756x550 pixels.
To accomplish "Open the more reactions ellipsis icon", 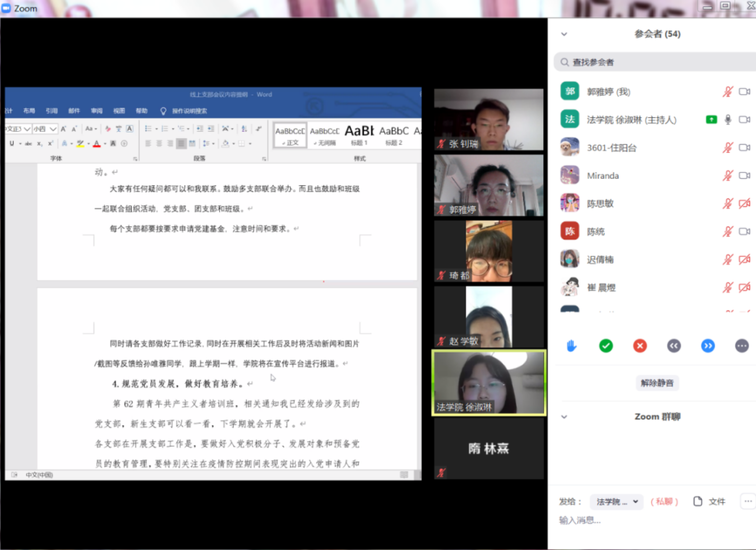I will click(742, 346).
